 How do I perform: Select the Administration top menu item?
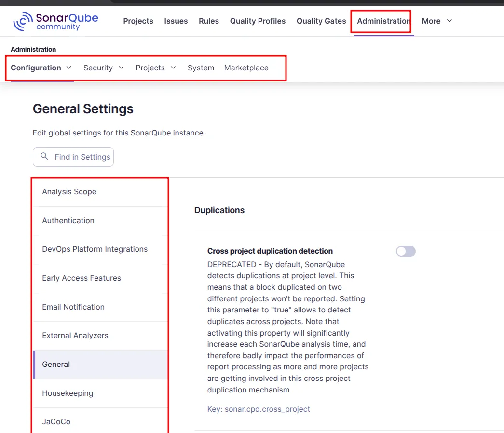[383, 21]
